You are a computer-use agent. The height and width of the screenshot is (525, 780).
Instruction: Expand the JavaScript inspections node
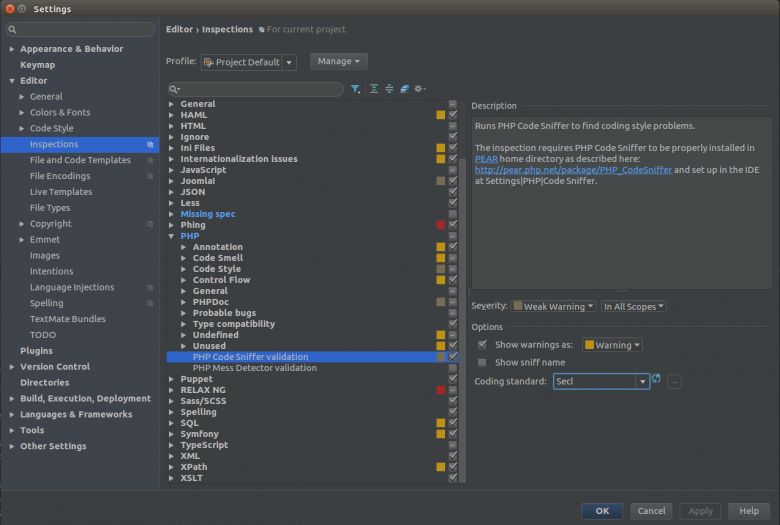coord(171,170)
